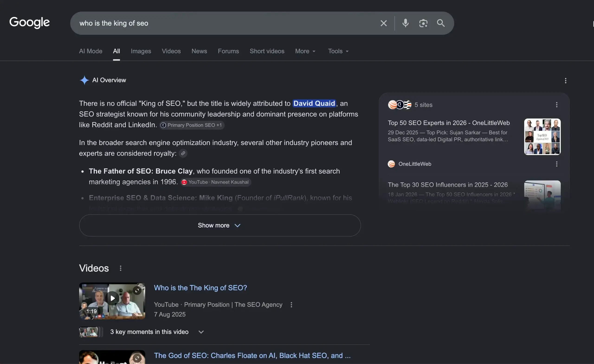The image size is (594, 364).
Task: Open The God of SEO Charles Floate video link
Action: pyautogui.click(x=252, y=355)
